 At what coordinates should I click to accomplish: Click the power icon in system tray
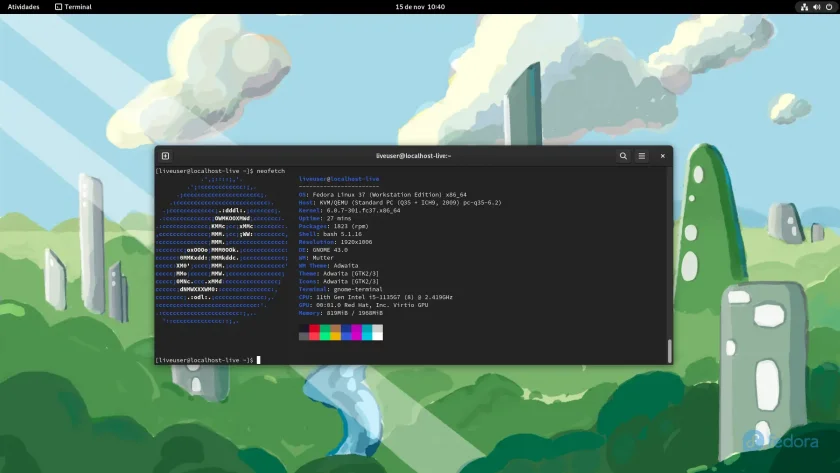(x=829, y=7)
